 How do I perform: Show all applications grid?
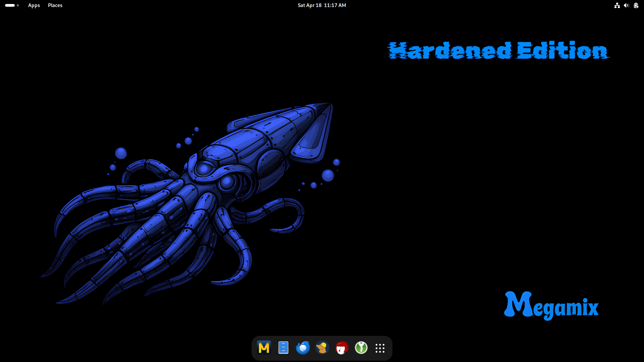(380, 348)
